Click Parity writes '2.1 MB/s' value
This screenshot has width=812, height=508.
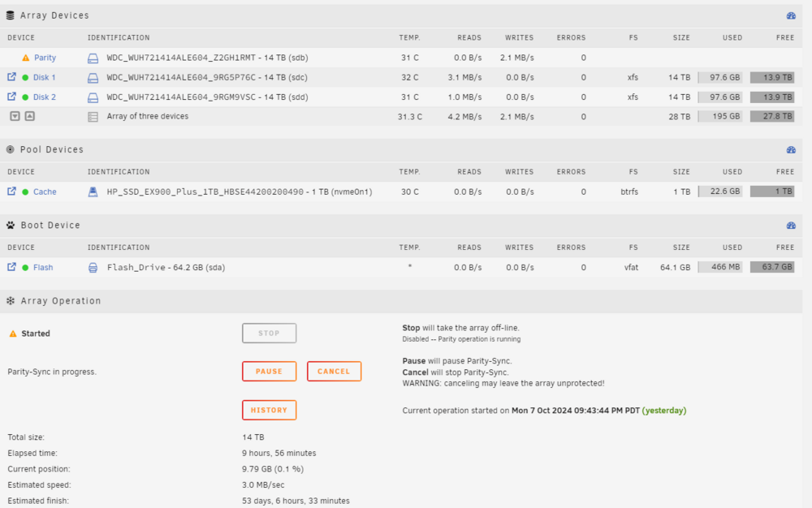(516, 58)
